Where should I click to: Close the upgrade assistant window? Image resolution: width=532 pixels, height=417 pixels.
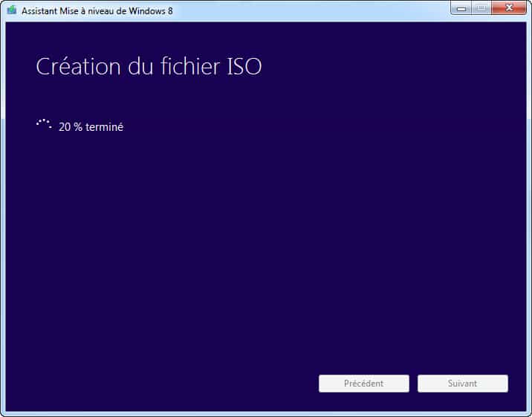pos(508,8)
